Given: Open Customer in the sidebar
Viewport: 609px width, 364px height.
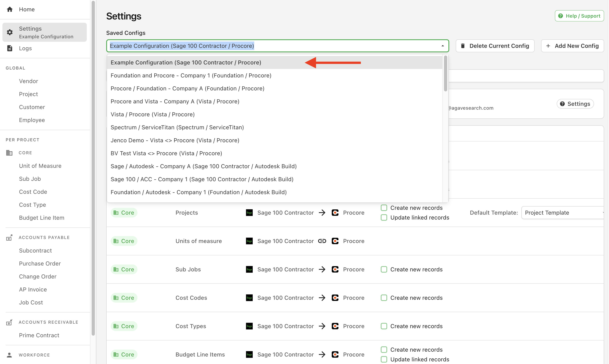Looking at the screenshot, I should coord(32,107).
